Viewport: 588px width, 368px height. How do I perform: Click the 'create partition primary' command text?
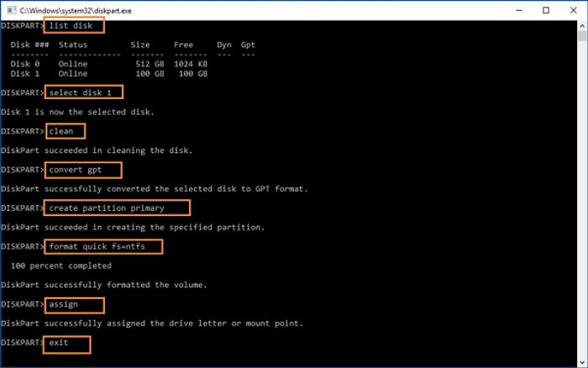(x=107, y=208)
